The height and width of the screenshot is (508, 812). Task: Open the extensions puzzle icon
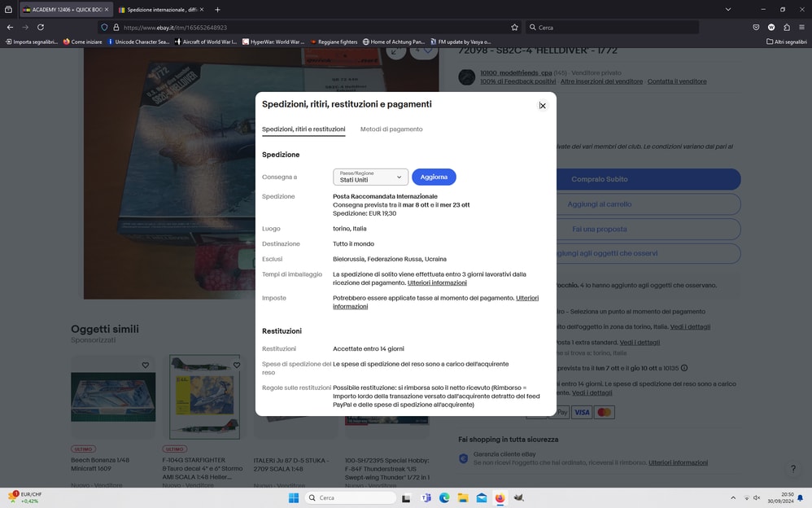[x=787, y=28]
